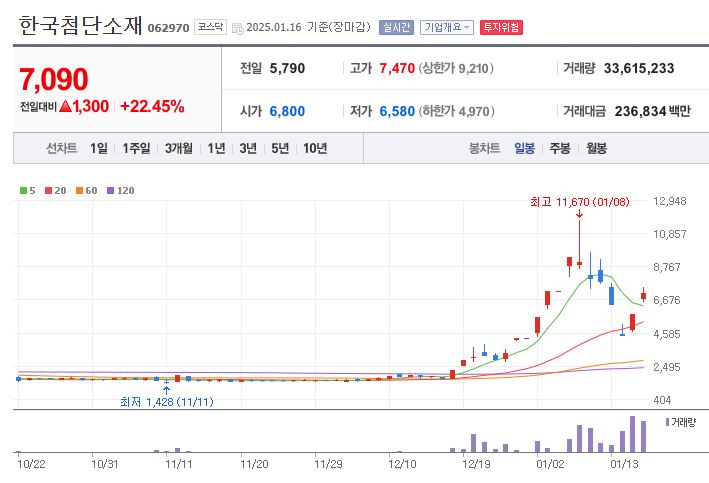Click the 한국첨단소재 stock name heading
This screenshot has height=483, width=709.
pyautogui.click(x=81, y=26)
